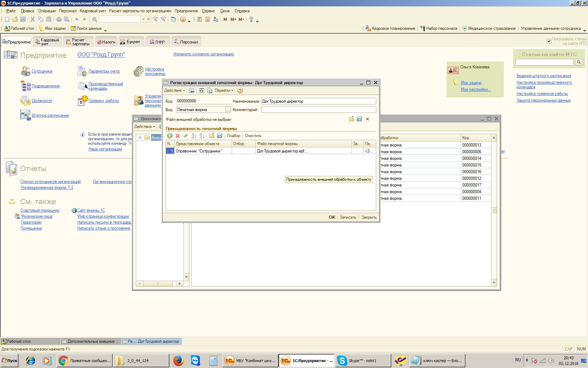Open the Сотрудники link
The image size is (588, 368).
pyautogui.click(x=42, y=71)
